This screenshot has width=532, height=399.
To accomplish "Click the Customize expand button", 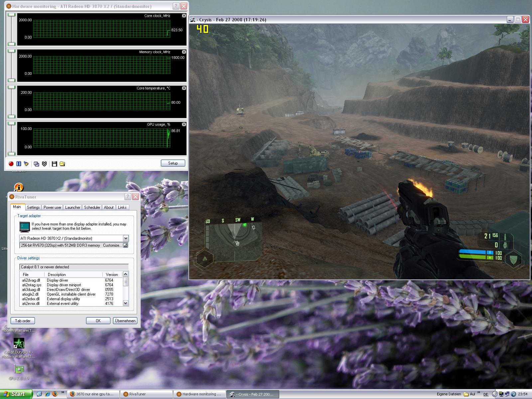I will 125,245.
